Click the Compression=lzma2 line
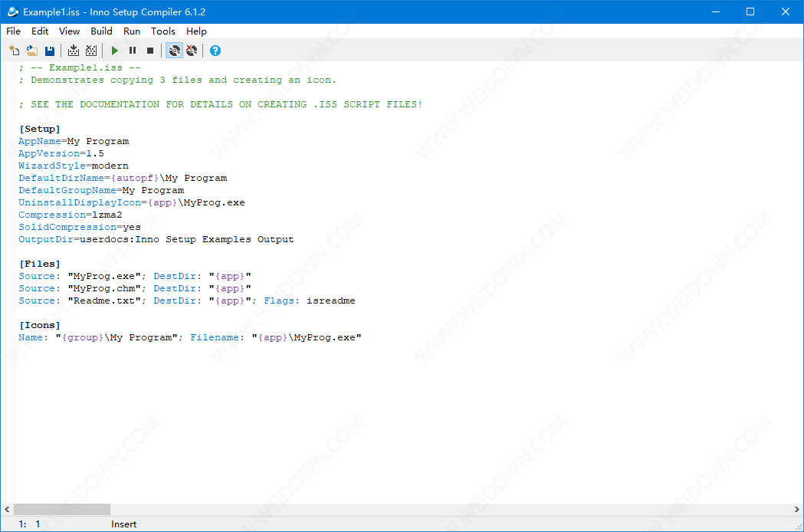This screenshot has height=532, width=804. (x=71, y=215)
